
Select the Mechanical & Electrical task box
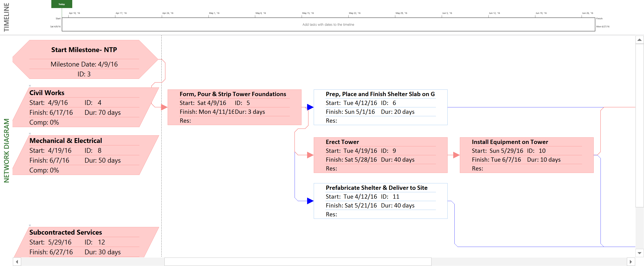(x=86, y=155)
